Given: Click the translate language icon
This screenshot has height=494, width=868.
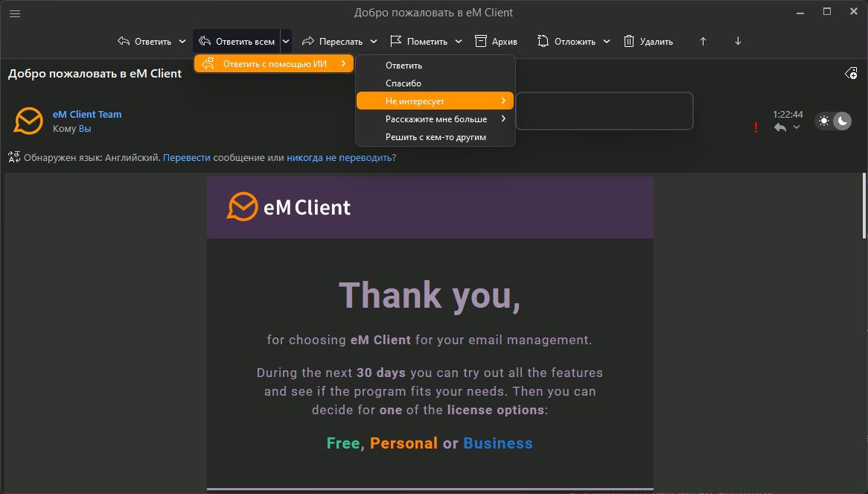Looking at the screenshot, I should click(x=14, y=157).
